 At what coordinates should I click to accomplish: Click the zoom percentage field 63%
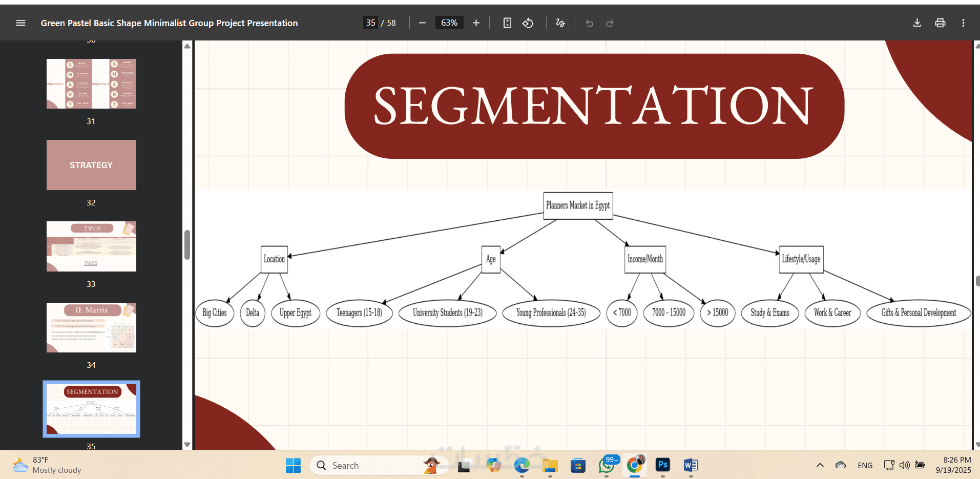pos(449,23)
